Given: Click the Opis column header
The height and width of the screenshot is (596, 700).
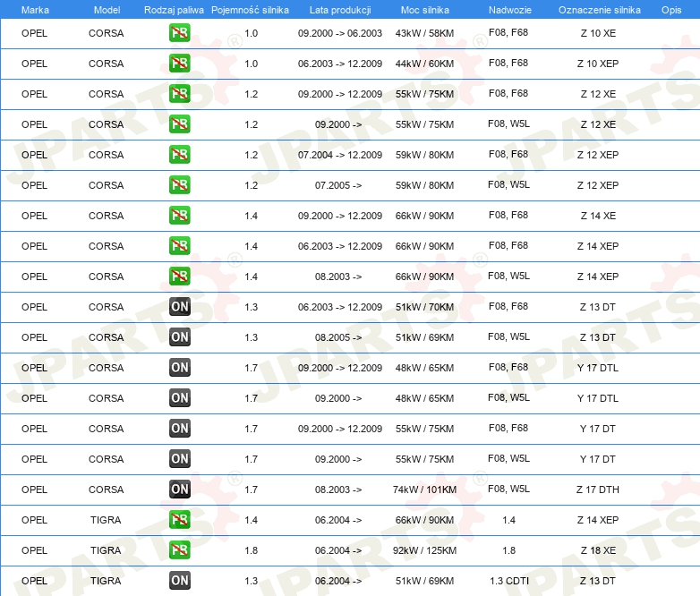Looking at the screenshot, I should coord(671,10).
